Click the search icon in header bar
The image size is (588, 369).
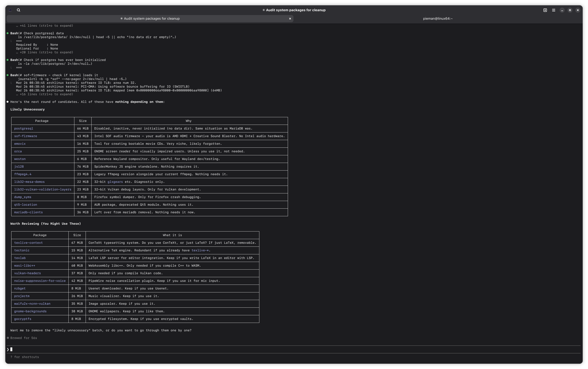(19, 10)
